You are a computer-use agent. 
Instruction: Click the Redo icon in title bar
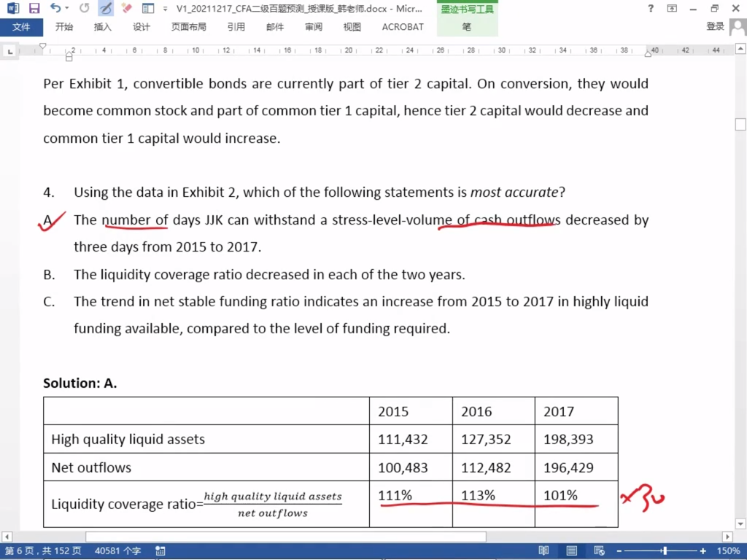pyautogui.click(x=84, y=8)
